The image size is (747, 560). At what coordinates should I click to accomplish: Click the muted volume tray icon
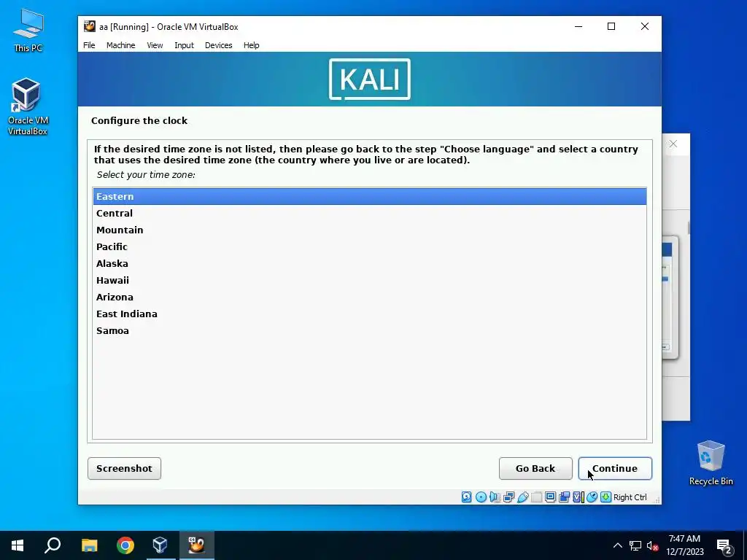(652, 545)
